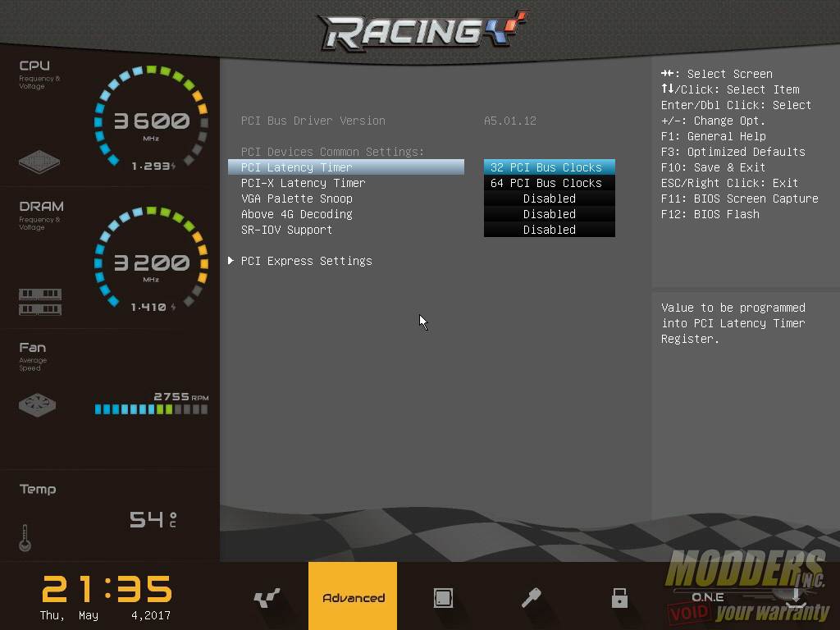Click the DRAM 3200 MHz gauge
840x630 pixels.
click(151, 258)
